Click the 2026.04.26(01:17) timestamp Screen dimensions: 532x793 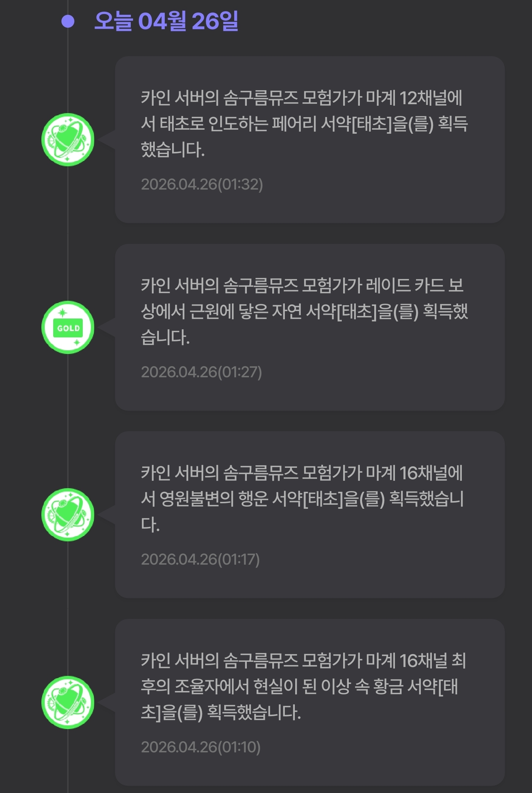(x=200, y=559)
